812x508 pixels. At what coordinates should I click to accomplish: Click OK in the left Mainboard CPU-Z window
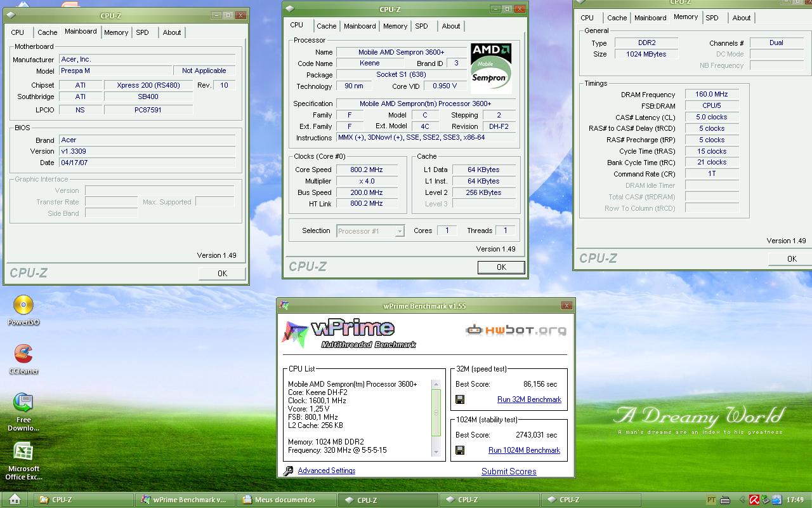222,274
